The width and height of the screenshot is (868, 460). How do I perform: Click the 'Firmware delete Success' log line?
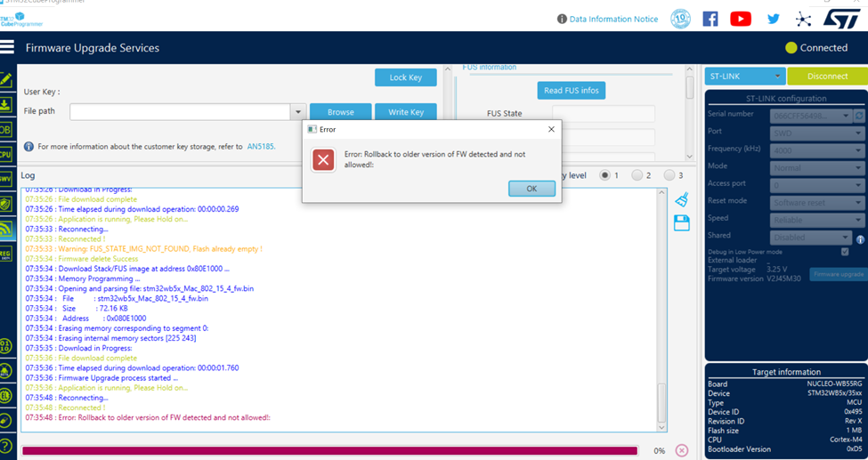[x=82, y=259]
